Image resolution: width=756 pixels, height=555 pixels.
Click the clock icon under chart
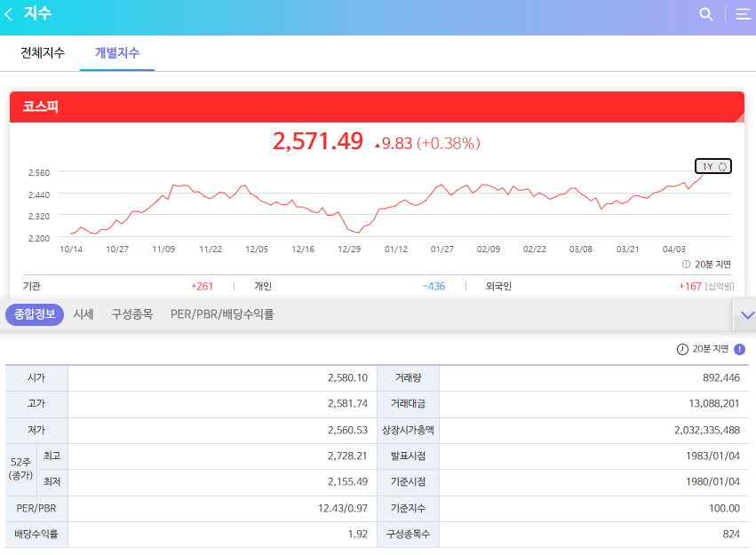pyautogui.click(x=686, y=264)
